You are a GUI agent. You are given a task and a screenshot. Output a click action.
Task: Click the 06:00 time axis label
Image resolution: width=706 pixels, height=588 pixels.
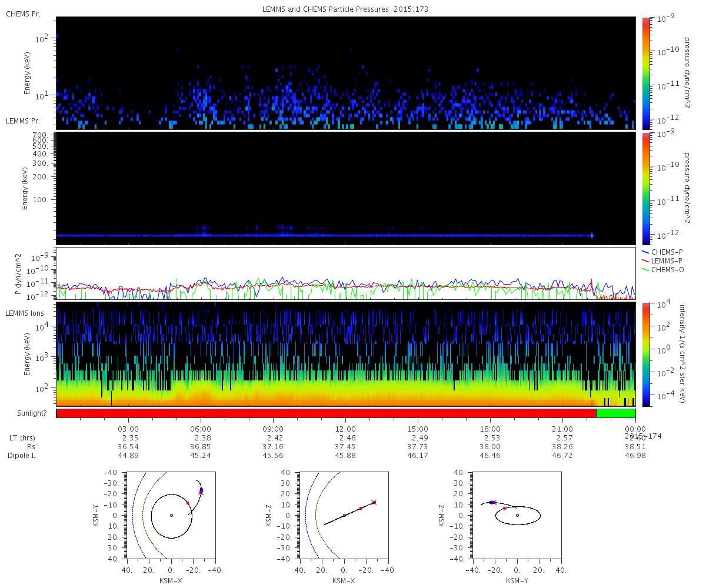coord(201,429)
